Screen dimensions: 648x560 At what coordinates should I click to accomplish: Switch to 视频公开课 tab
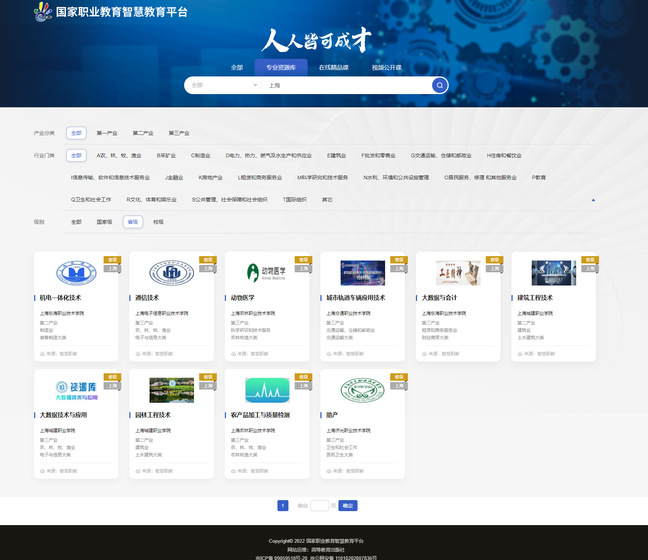[386, 67]
